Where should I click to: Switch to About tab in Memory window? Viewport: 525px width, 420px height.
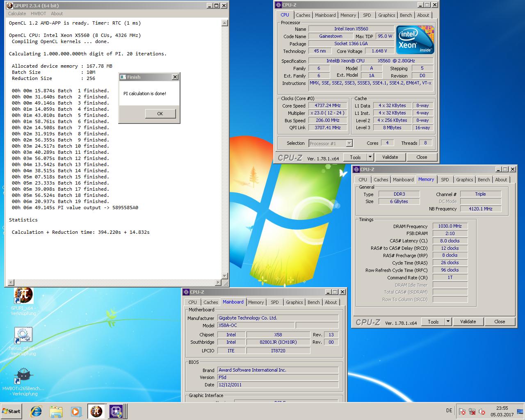pyautogui.click(x=501, y=180)
